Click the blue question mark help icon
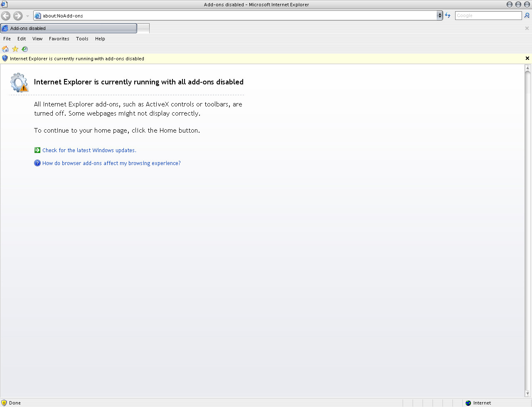 [37, 163]
